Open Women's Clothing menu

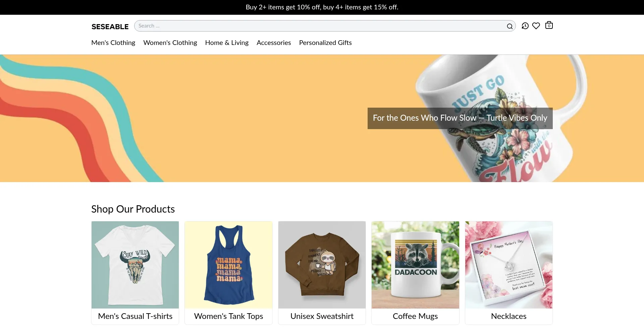click(170, 43)
